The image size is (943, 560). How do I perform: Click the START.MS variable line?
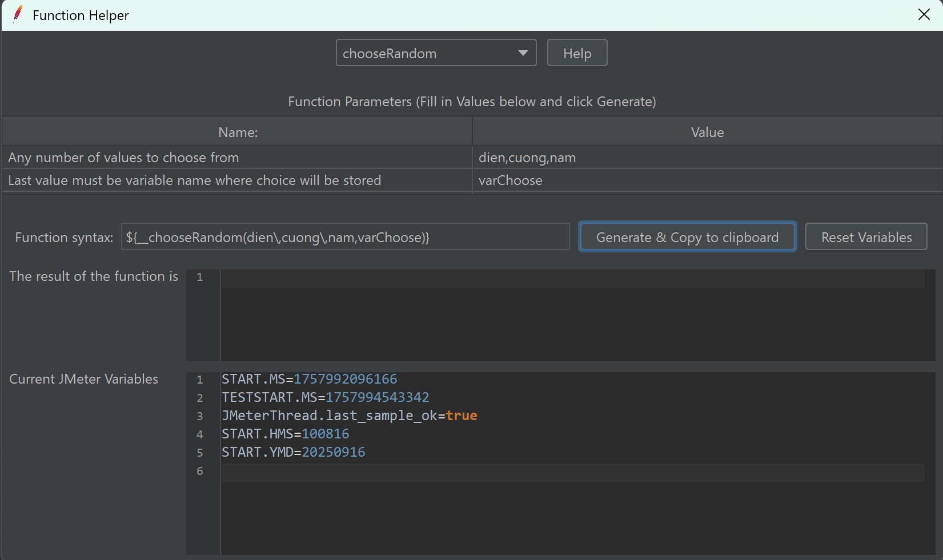(x=309, y=379)
